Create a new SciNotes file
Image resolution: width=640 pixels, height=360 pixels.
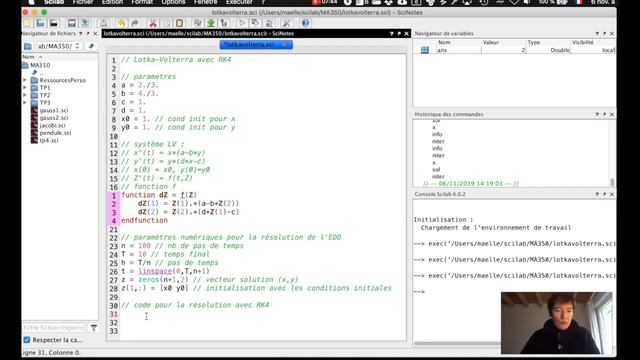(27, 23)
